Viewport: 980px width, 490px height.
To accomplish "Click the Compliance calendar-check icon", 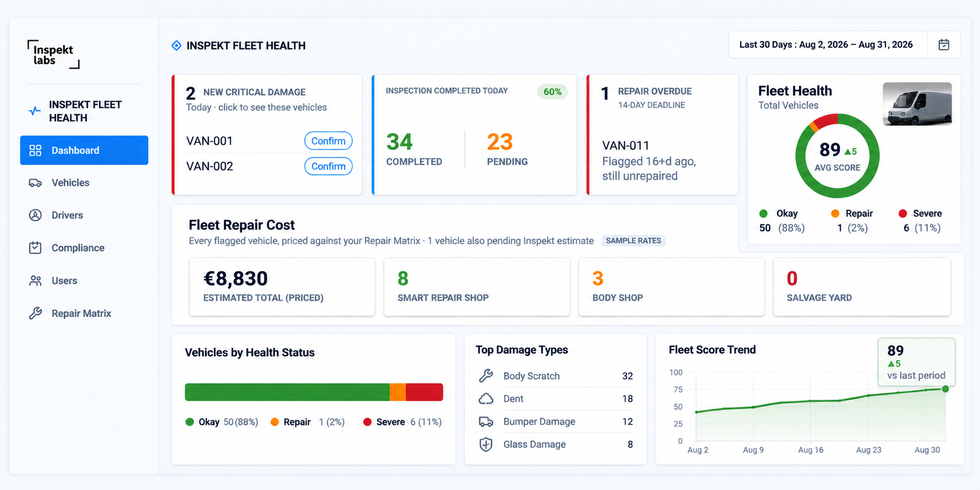I will click(35, 248).
